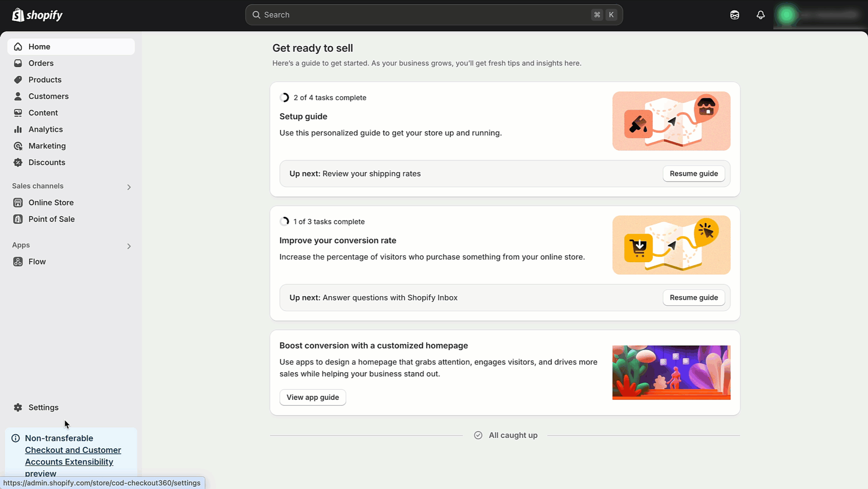Image resolution: width=868 pixels, height=489 pixels.
Task: Select Online Store in sales channels
Action: [51, 202]
